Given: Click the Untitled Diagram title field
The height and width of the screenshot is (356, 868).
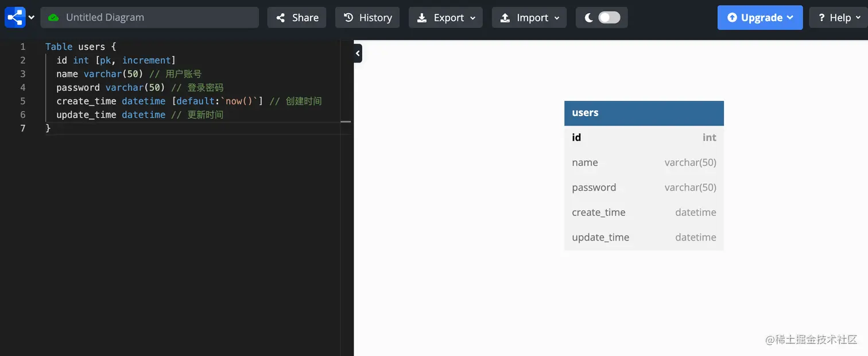Looking at the screenshot, I should coord(149,17).
